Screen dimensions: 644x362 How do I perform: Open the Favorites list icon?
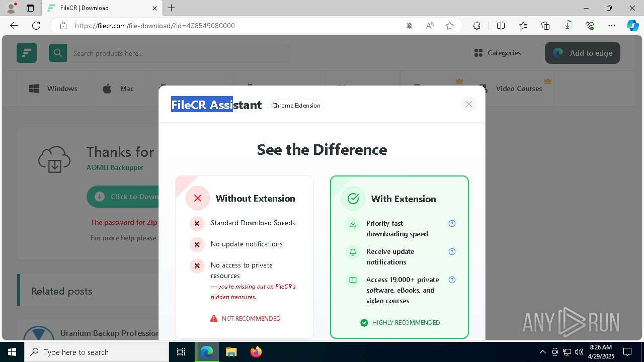(523, 26)
